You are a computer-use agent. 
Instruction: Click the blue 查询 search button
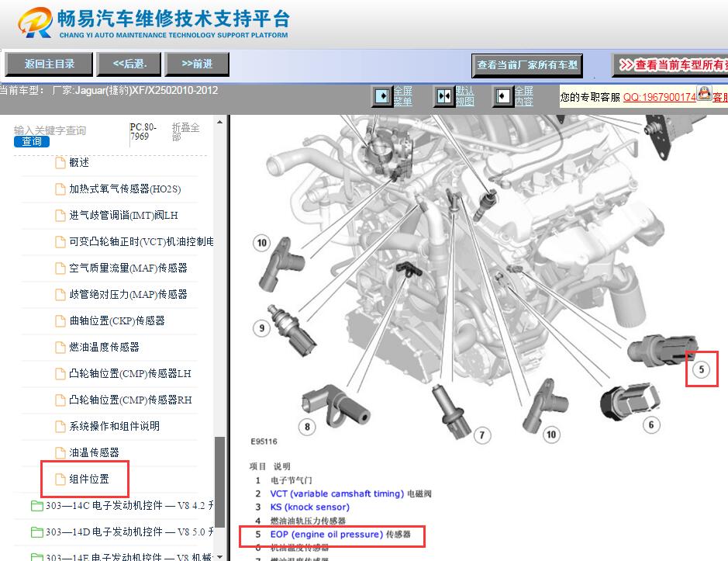click(x=32, y=141)
